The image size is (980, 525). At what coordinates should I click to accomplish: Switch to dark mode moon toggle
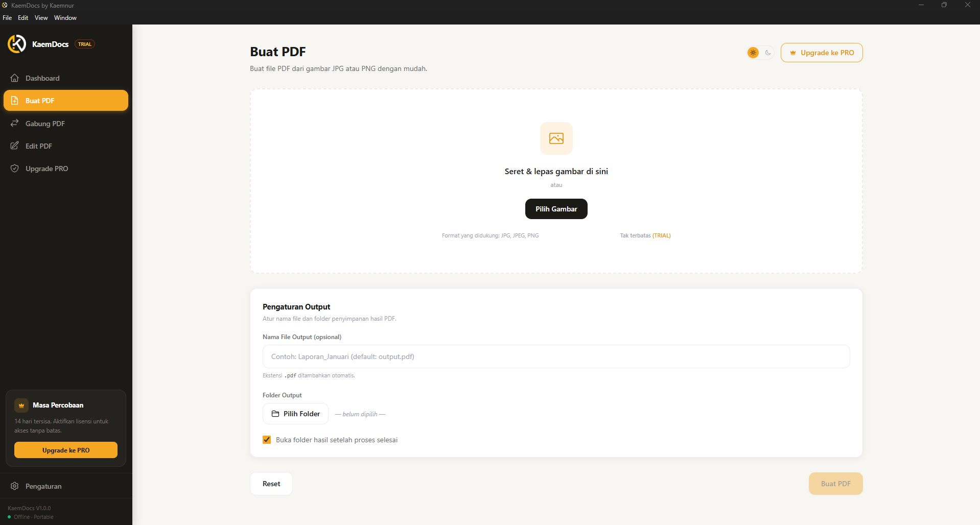(768, 53)
